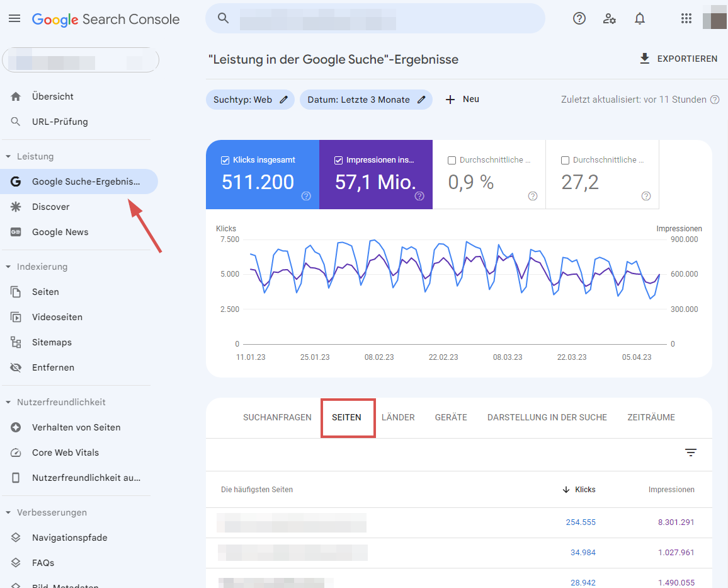This screenshot has width=728, height=588.
Task: Switch to the SEITEN tab
Action: pyautogui.click(x=346, y=417)
